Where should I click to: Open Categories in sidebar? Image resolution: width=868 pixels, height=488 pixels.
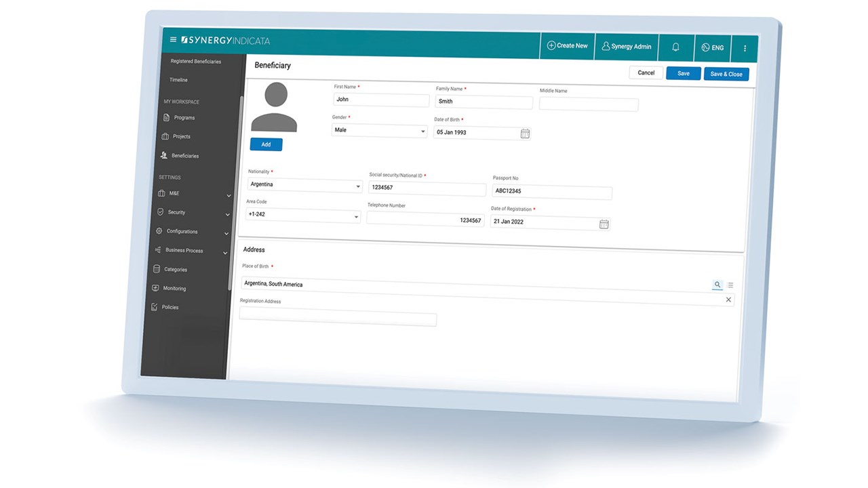[175, 269]
